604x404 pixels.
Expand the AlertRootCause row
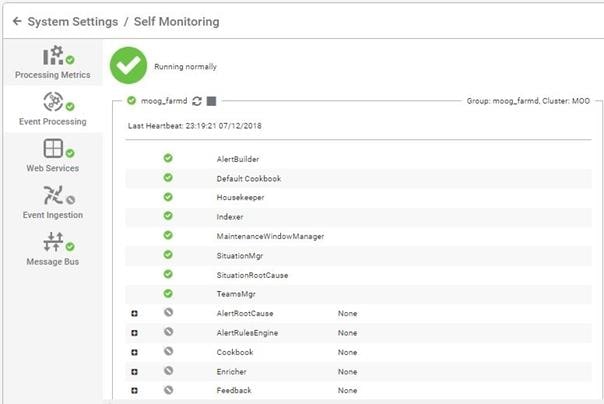(134, 313)
